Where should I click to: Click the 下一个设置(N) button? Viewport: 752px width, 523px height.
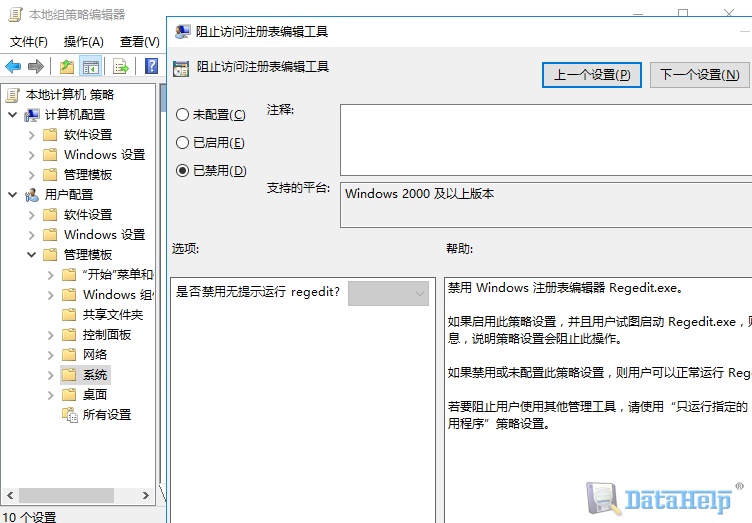click(x=699, y=75)
